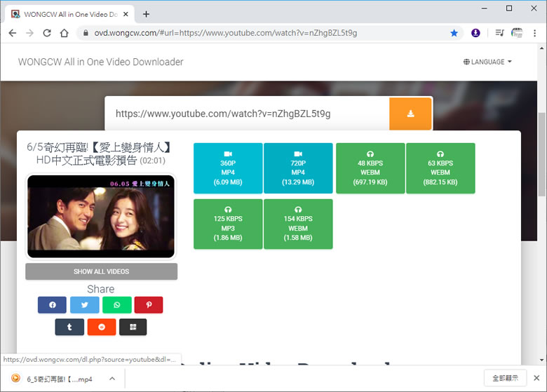Reload the current page
Screen dimensions: 547x392
(47, 33)
